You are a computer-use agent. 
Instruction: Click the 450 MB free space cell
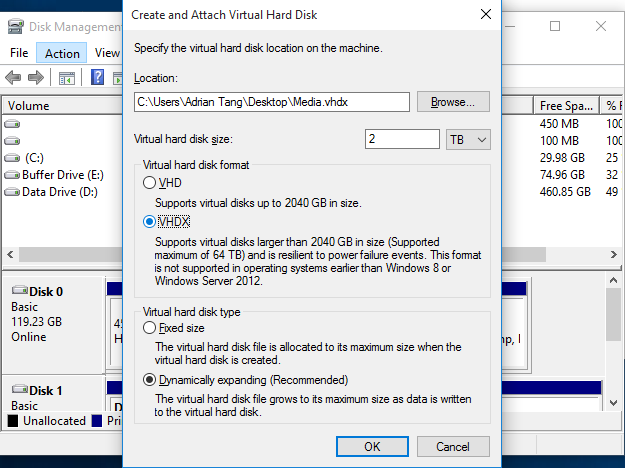[x=559, y=124]
